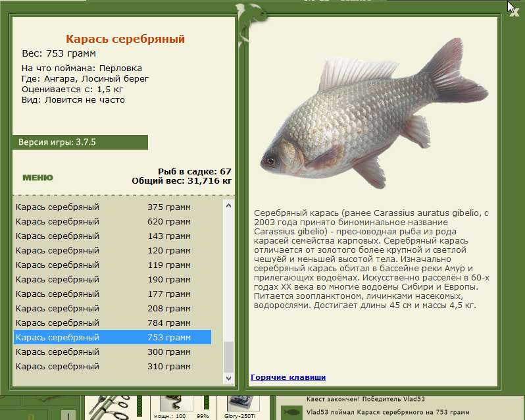Screen dimensions: 525x420
Task: Select the 190 грамм Карась серебряный row
Action: point(113,279)
